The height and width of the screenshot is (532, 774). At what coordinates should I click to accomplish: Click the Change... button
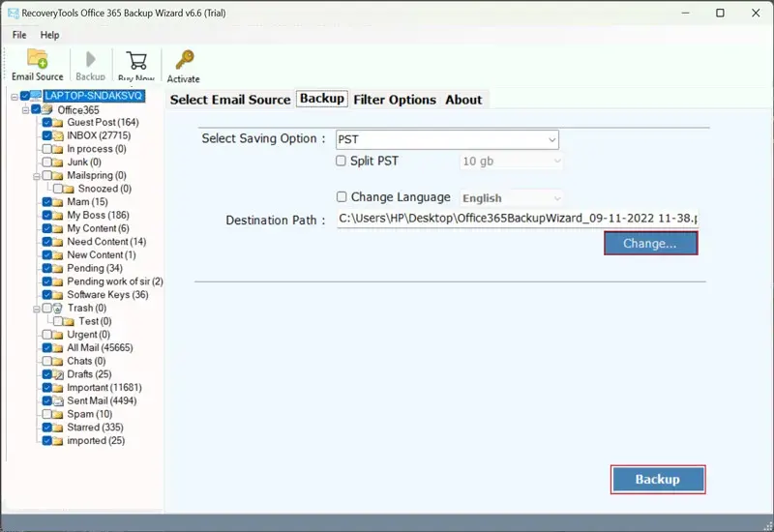[x=650, y=244]
